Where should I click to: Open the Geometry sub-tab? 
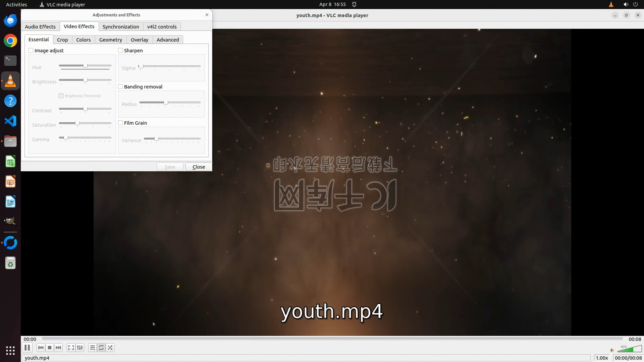[x=110, y=40]
